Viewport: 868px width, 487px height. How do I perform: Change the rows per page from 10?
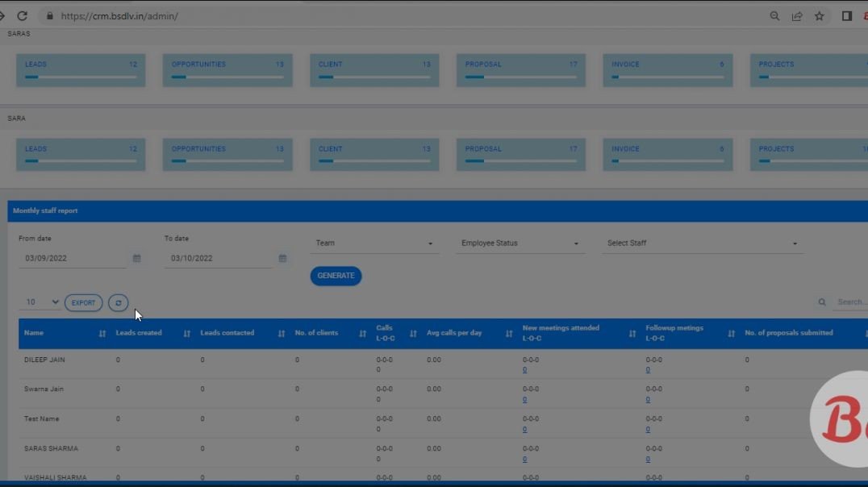pyautogui.click(x=39, y=302)
